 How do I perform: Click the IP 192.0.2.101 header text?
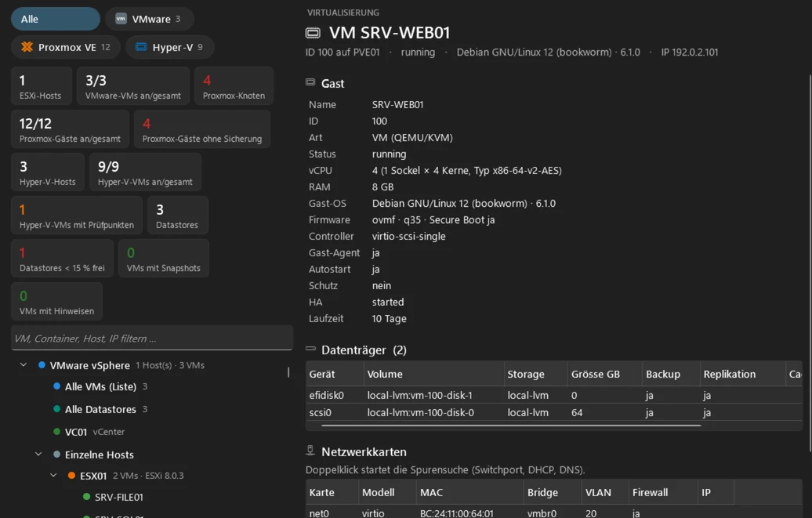click(689, 53)
